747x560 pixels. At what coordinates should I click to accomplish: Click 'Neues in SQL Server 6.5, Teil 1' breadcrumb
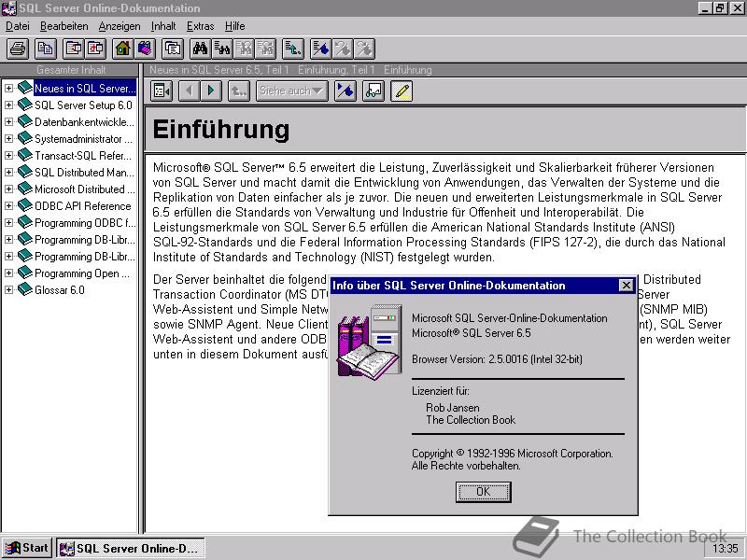click(219, 70)
